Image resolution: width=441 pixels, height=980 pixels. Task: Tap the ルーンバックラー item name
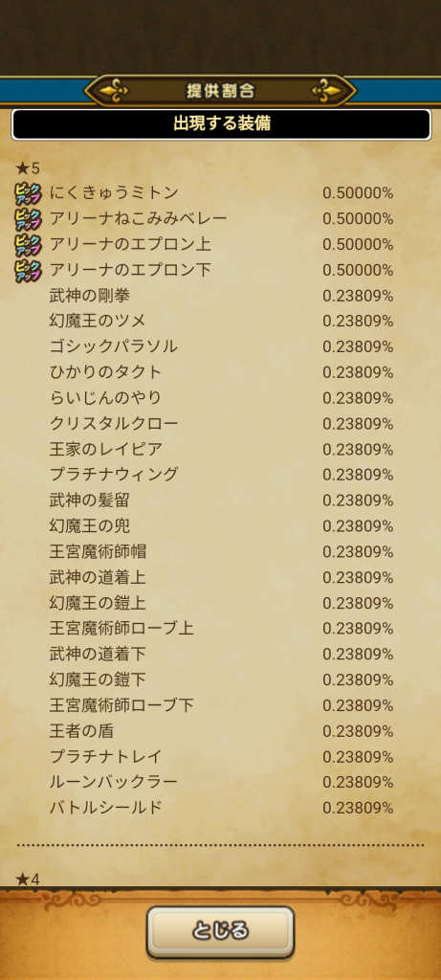click(114, 783)
